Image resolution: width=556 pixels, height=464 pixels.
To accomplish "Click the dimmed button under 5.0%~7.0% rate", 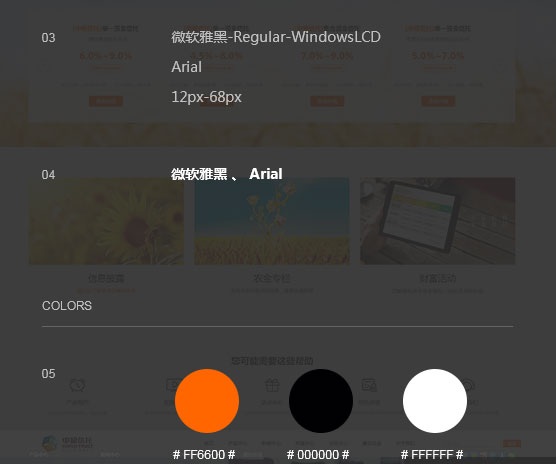I will click(438, 101).
